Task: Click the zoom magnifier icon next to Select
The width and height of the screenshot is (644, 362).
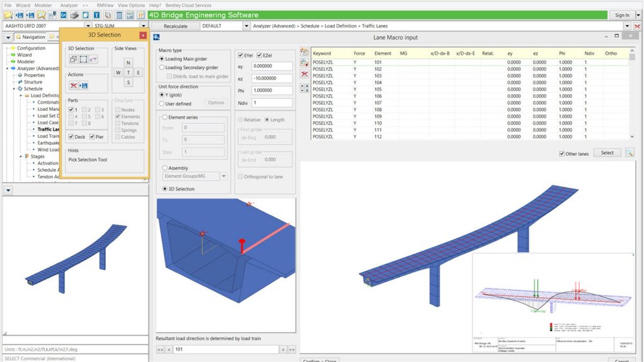Action: coord(629,153)
